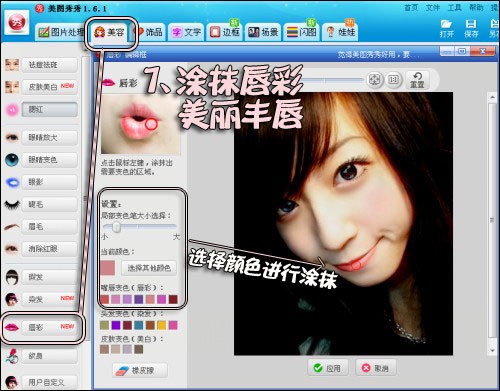500x391 pixels.
Task: Open the 眼影 eyeshadow tool
Action: pos(50,182)
